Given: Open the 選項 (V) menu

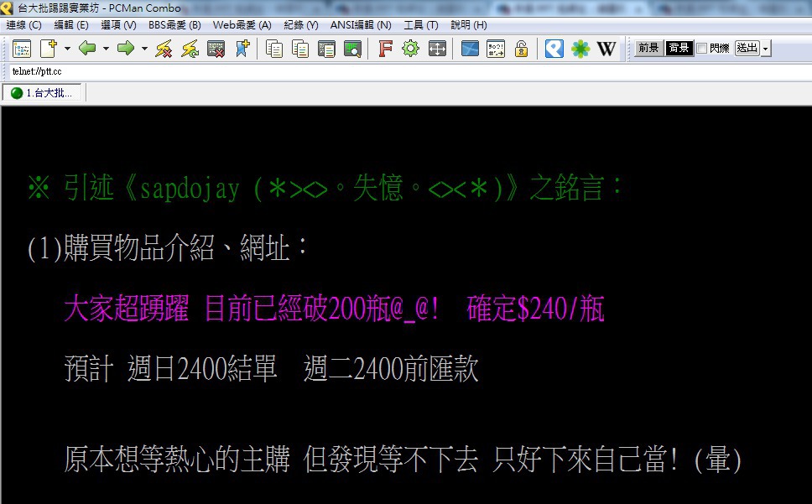Looking at the screenshot, I should tap(118, 25).
